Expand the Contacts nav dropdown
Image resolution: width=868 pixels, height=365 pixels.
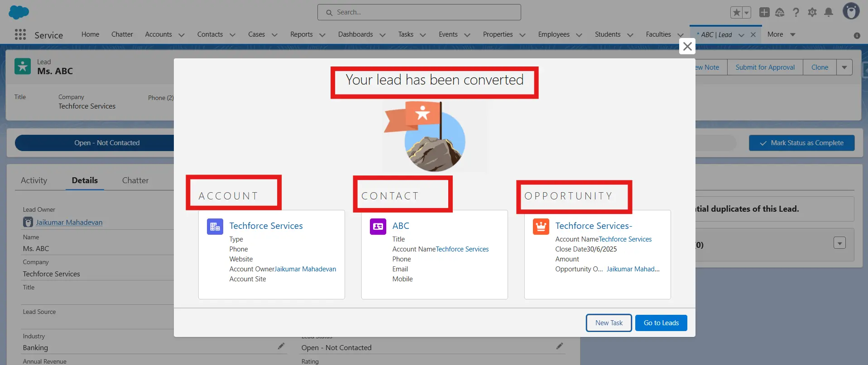point(233,35)
